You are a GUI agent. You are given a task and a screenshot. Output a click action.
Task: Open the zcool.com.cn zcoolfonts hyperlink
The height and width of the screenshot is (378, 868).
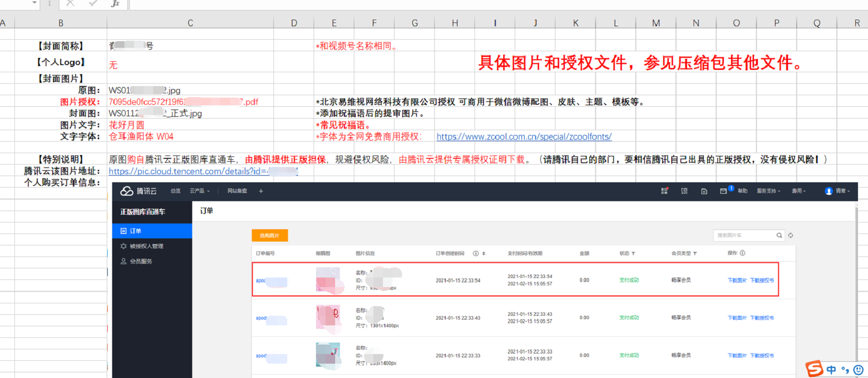pos(524,136)
